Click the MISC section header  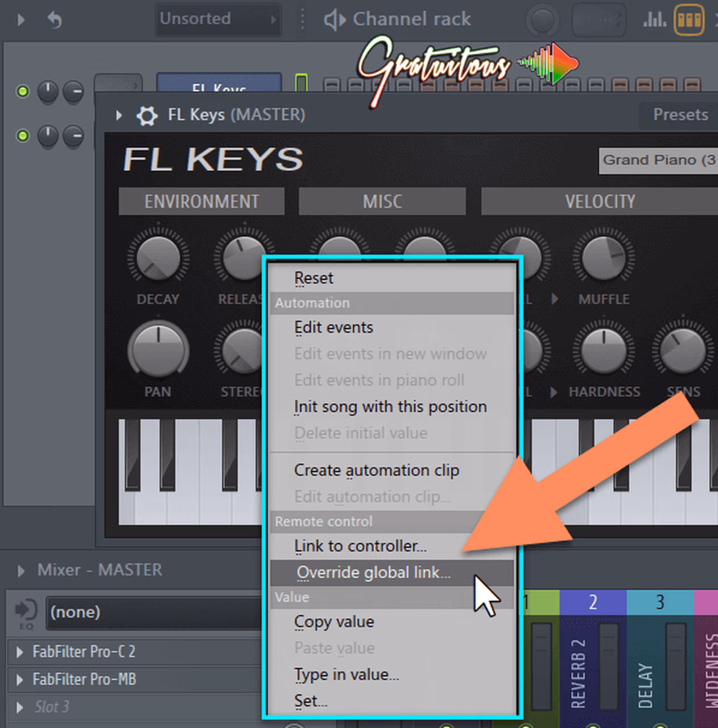coord(382,201)
